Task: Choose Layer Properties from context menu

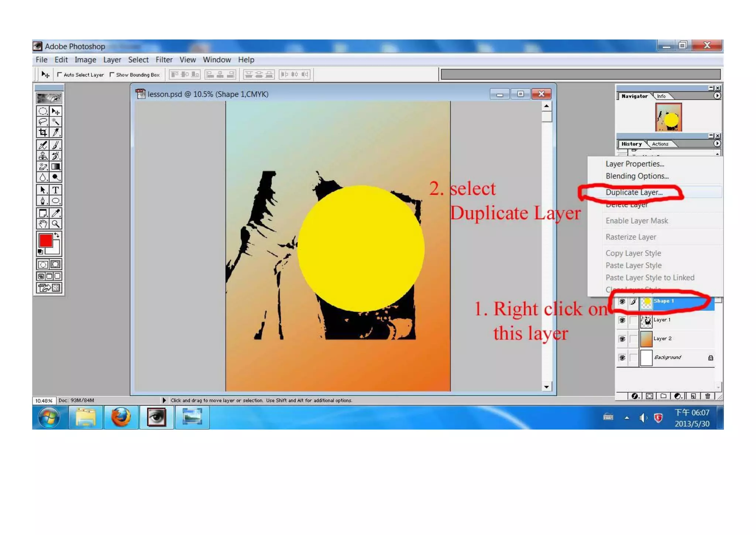Action: pyautogui.click(x=654, y=164)
